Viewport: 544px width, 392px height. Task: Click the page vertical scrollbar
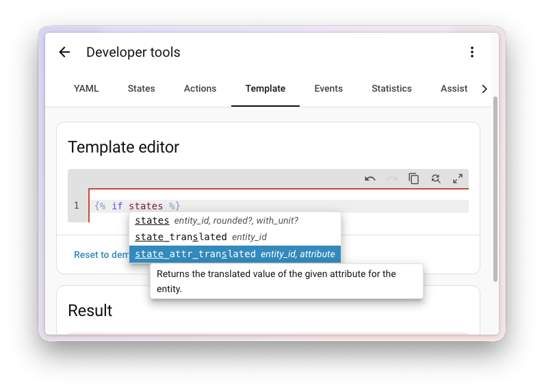tap(495, 189)
